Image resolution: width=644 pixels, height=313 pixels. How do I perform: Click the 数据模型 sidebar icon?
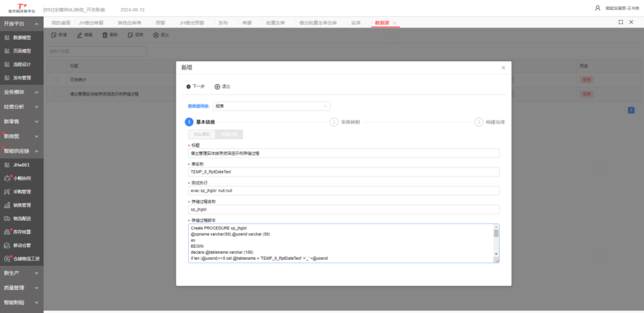7,37
